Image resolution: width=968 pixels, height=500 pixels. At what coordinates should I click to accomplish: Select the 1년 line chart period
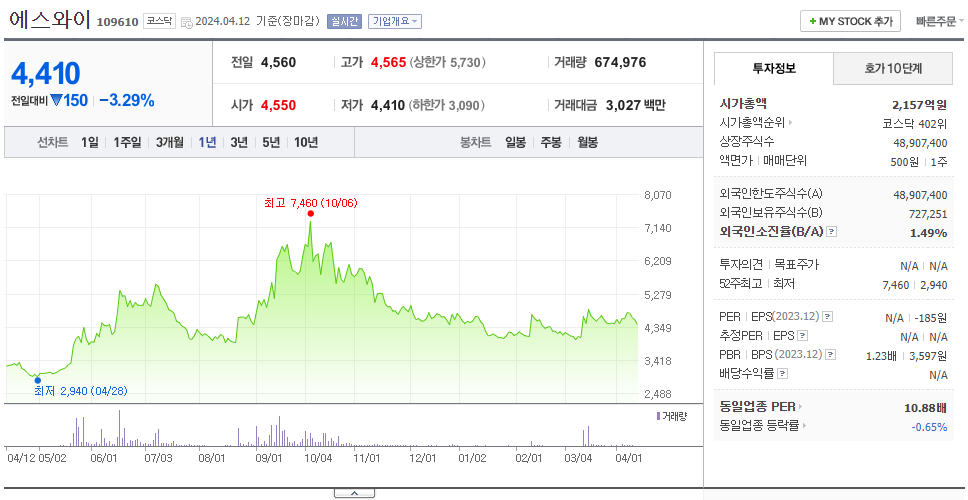coord(207,143)
